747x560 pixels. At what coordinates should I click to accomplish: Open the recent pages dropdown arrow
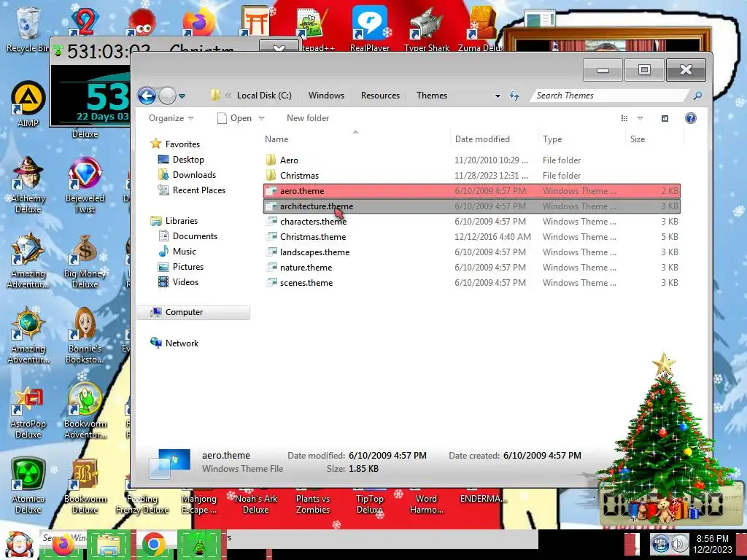coord(182,96)
